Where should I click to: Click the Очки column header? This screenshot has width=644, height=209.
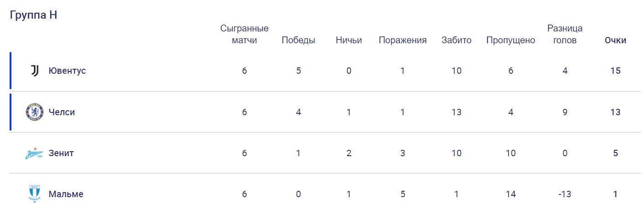(615, 41)
